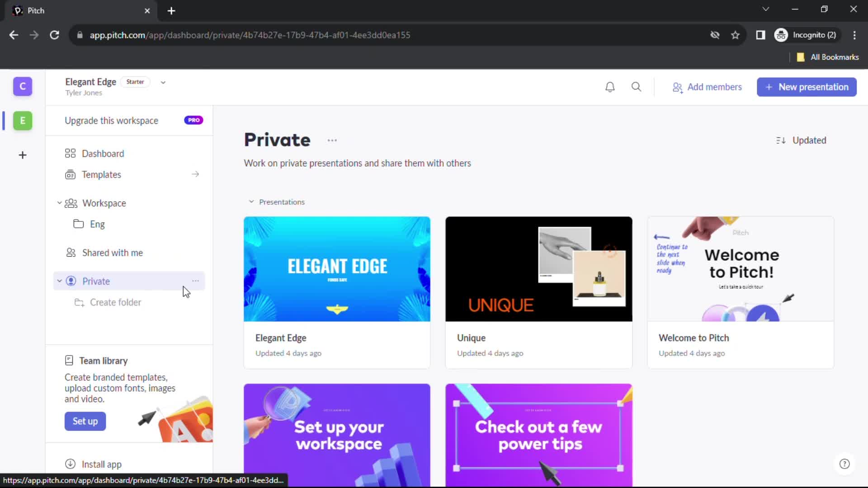Collapse the Private section
Viewport: 868px width, 488px height.
tap(59, 281)
